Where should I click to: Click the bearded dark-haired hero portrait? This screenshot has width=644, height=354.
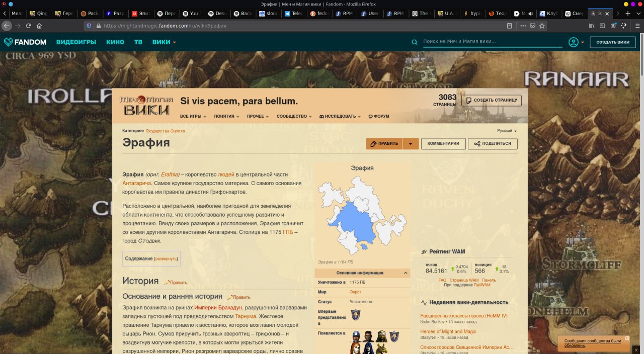click(x=368, y=336)
